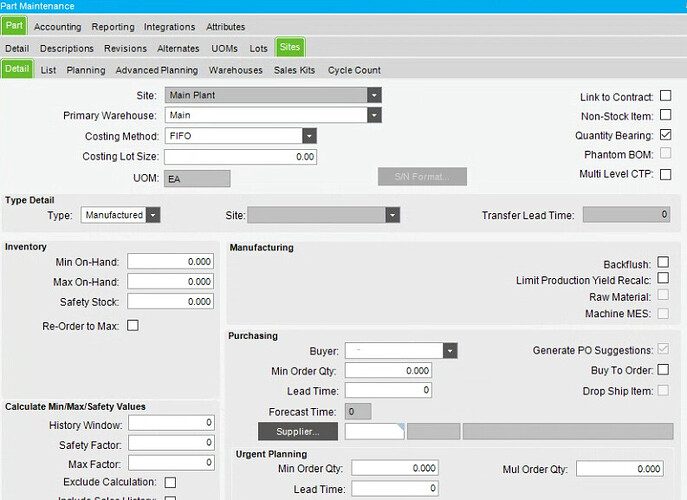Click the Purchasing Lead Time field
The height and width of the screenshot is (500, 687).
(388, 390)
